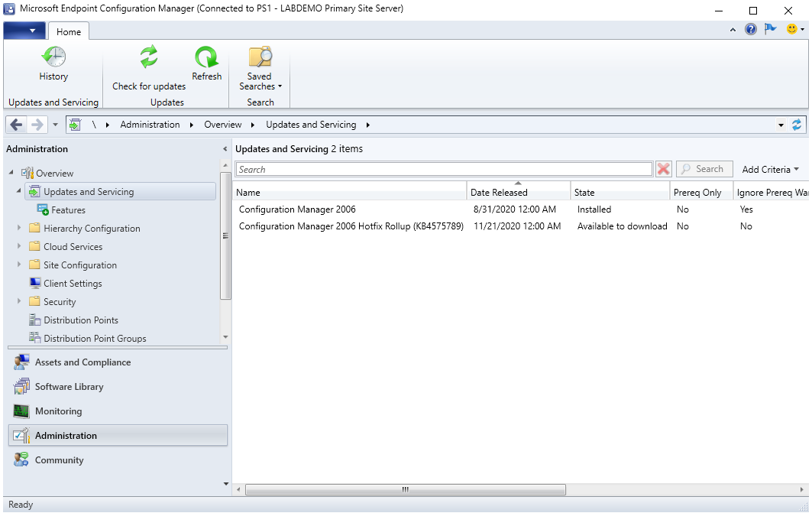Screen dimensions: 812x513
Task: Click the navigation back arrow
Action: pos(16,125)
